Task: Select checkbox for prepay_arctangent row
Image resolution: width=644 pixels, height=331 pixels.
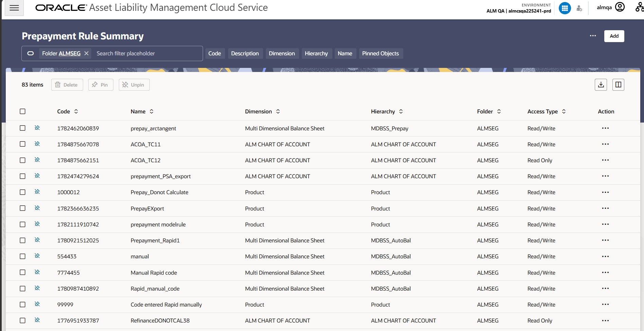Action: pyautogui.click(x=23, y=128)
